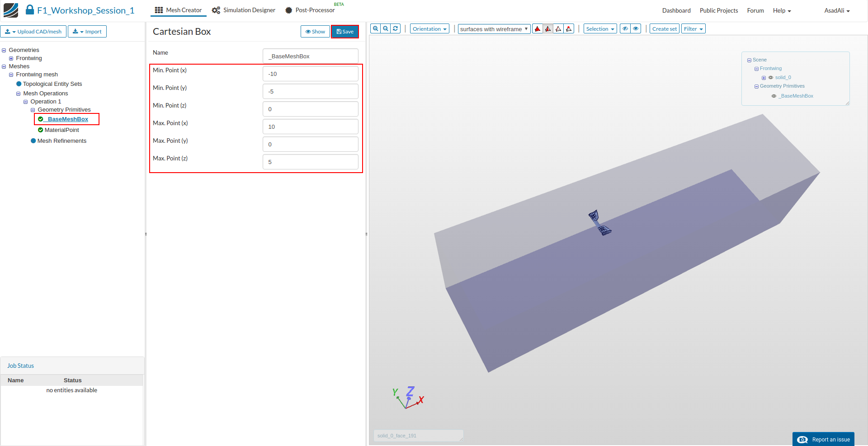Click green check icon next to MaterialPoint
The height and width of the screenshot is (446, 868).
pos(41,130)
